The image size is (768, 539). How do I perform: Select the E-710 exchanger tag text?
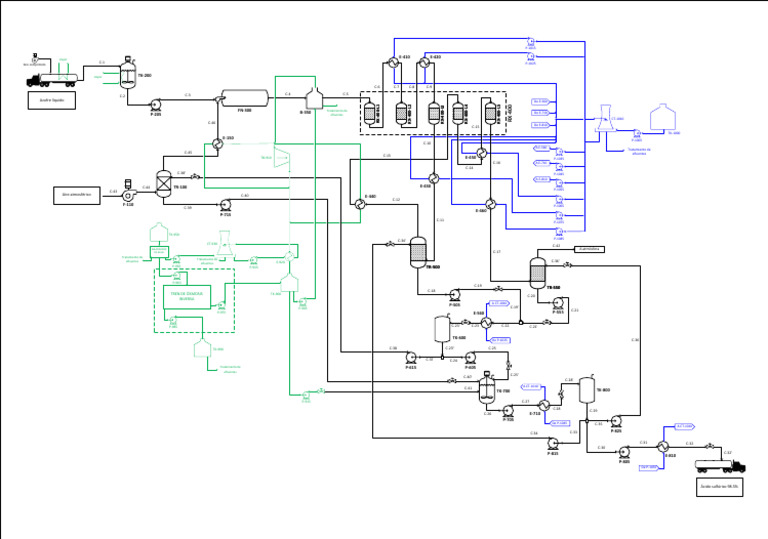[x=535, y=414]
